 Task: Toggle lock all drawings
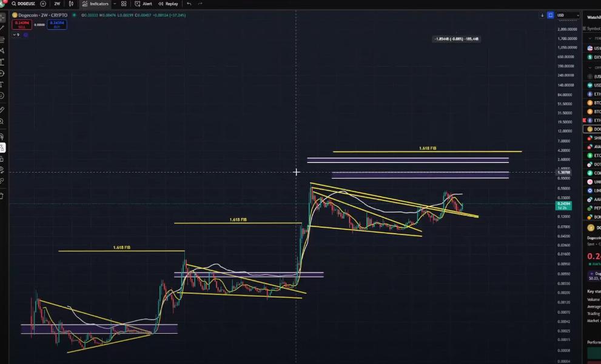click(2, 159)
